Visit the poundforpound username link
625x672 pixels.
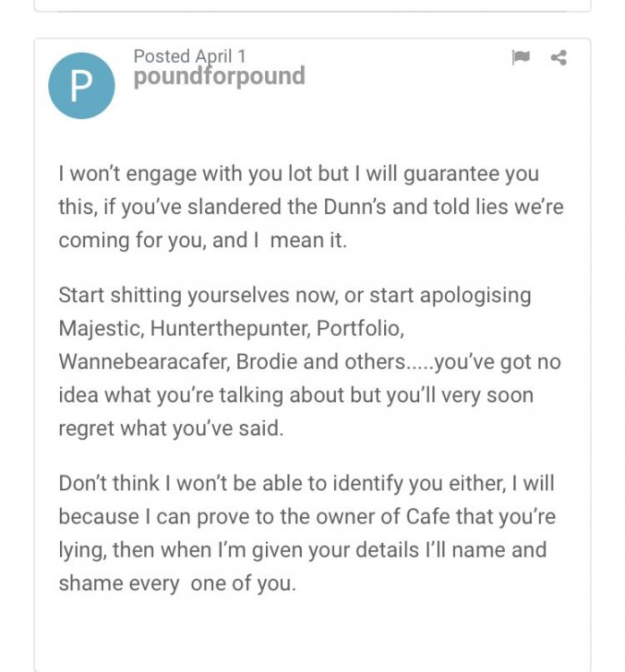click(218, 76)
